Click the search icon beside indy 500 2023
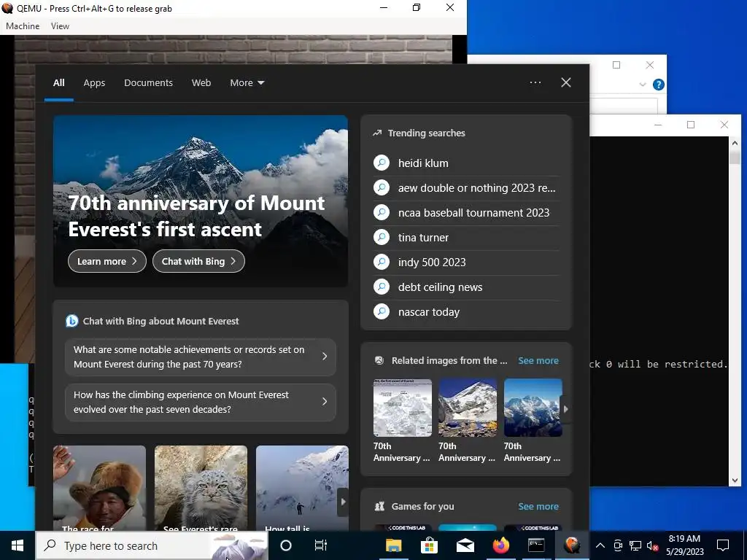The height and width of the screenshot is (560, 747). pyautogui.click(x=382, y=262)
